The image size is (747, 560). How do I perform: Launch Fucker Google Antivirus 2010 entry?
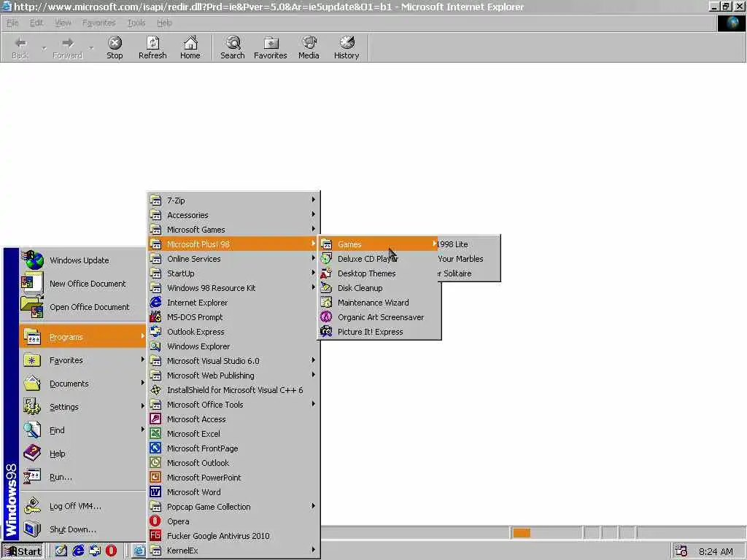click(233, 536)
